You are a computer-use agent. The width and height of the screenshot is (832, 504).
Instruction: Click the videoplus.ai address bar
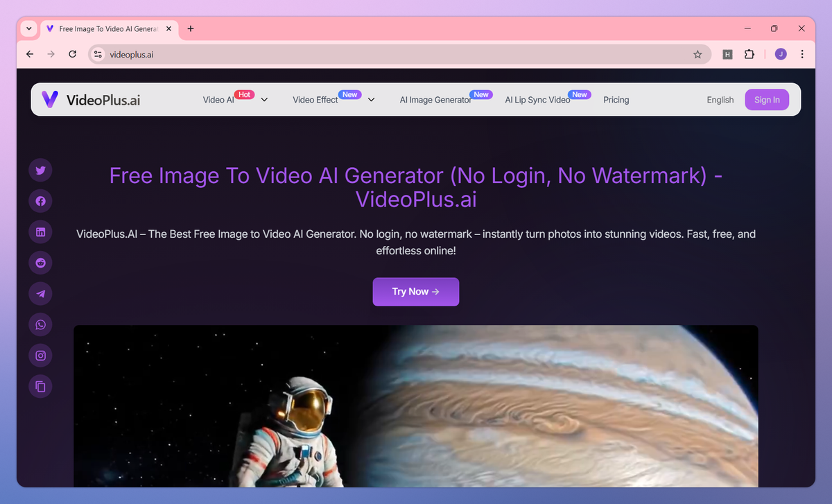[x=399, y=54]
